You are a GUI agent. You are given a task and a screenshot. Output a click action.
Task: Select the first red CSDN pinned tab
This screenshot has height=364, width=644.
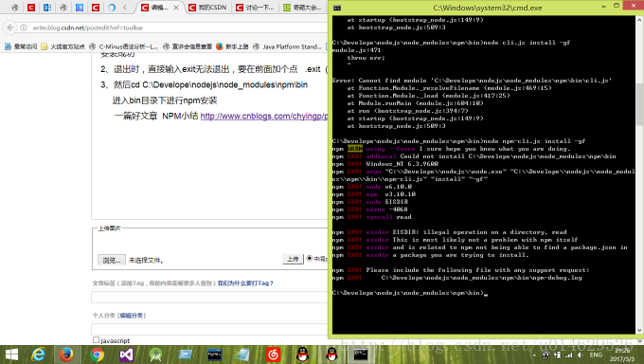coord(31,8)
